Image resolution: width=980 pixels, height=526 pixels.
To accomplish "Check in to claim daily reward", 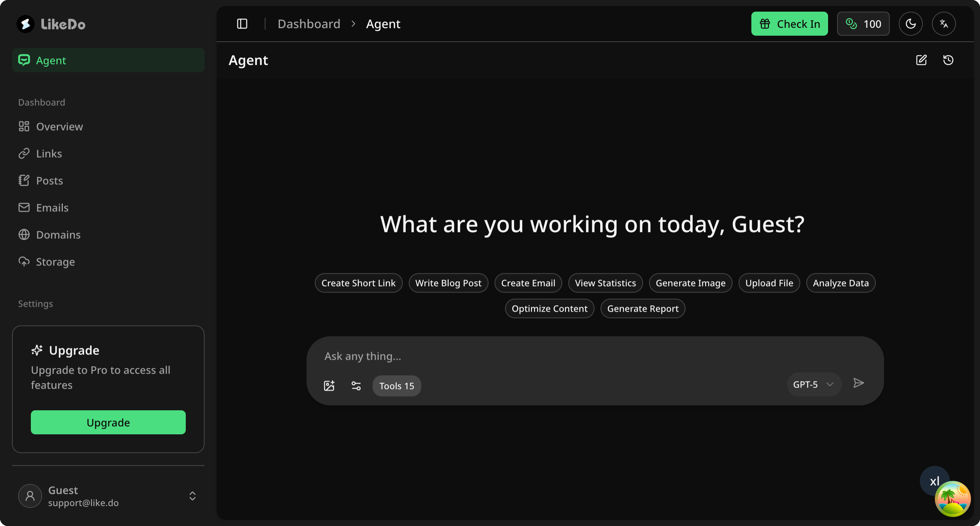I will [x=789, y=24].
